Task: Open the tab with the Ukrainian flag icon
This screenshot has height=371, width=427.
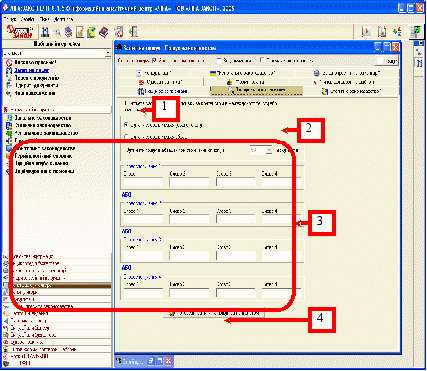Action: pyautogui.click(x=243, y=73)
